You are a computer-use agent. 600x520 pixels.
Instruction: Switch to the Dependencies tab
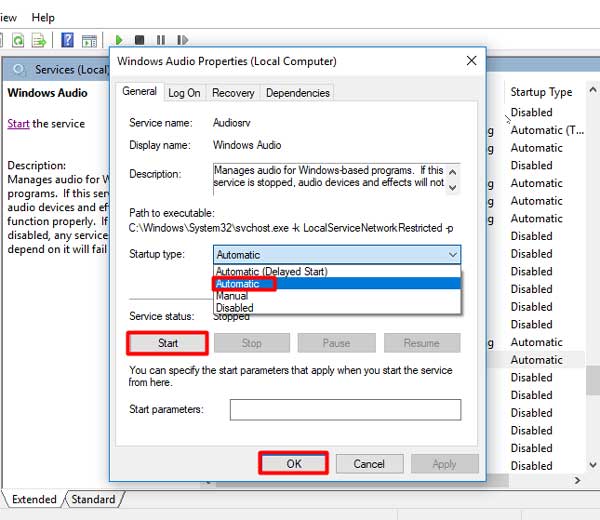[297, 93]
